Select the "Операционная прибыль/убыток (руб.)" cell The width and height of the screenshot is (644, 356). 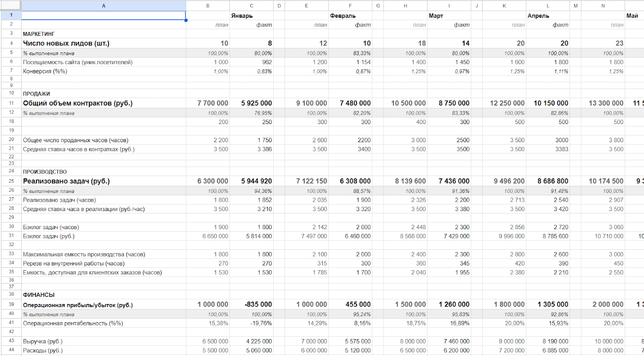point(103,304)
